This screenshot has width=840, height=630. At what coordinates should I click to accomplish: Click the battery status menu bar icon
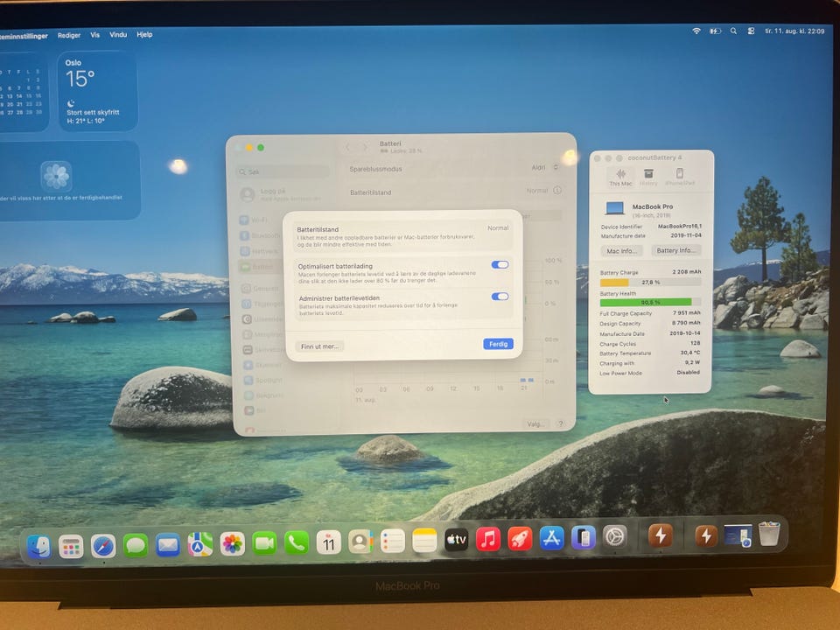coord(715,31)
